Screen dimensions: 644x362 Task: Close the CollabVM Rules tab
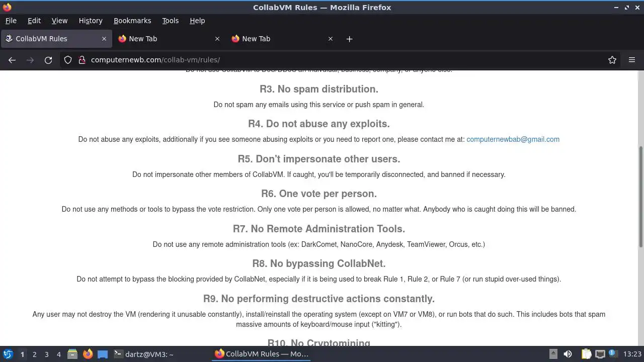pyautogui.click(x=104, y=39)
